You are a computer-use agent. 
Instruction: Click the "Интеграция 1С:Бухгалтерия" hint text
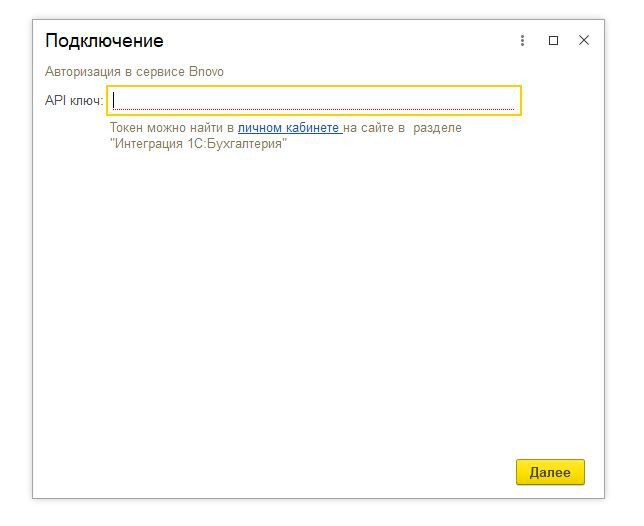pyautogui.click(x=198, y=144)
